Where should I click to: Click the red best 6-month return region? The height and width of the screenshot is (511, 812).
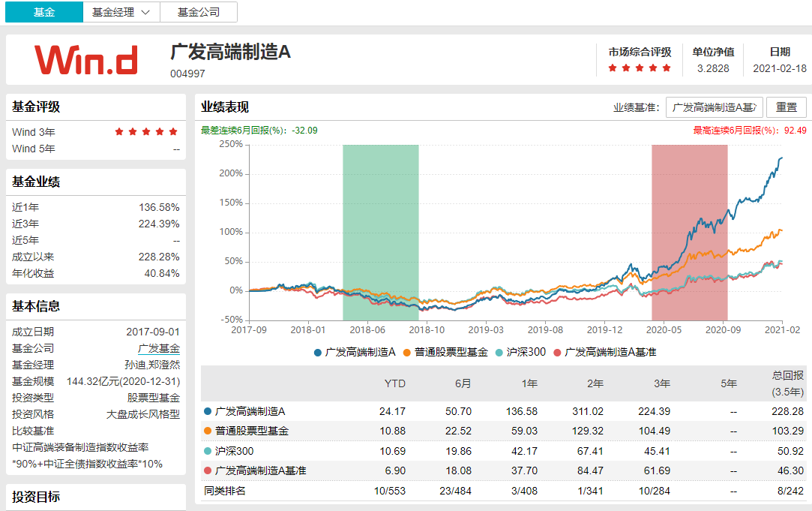click(x=689, y=232)
